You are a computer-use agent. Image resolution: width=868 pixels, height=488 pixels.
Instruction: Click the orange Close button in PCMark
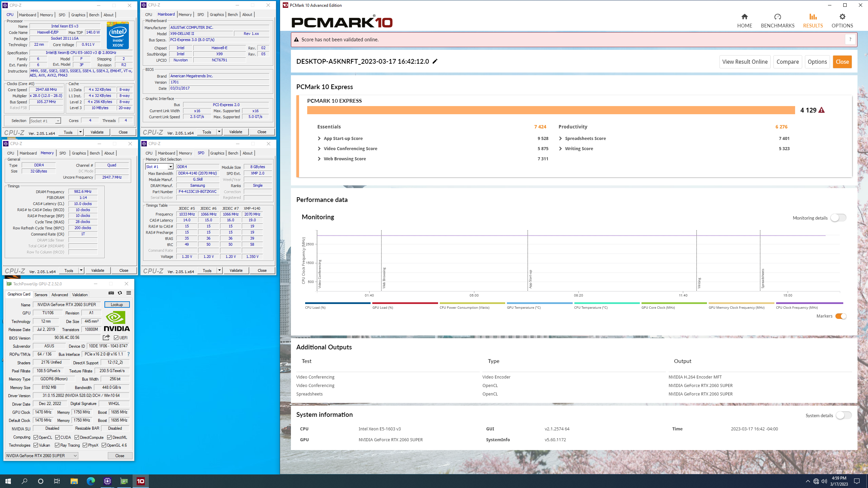tap(842, 62)
